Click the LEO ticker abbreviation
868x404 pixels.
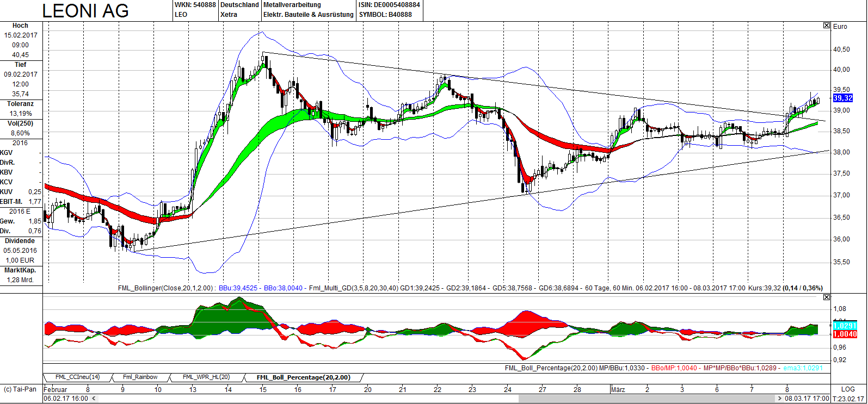(181, 15)
